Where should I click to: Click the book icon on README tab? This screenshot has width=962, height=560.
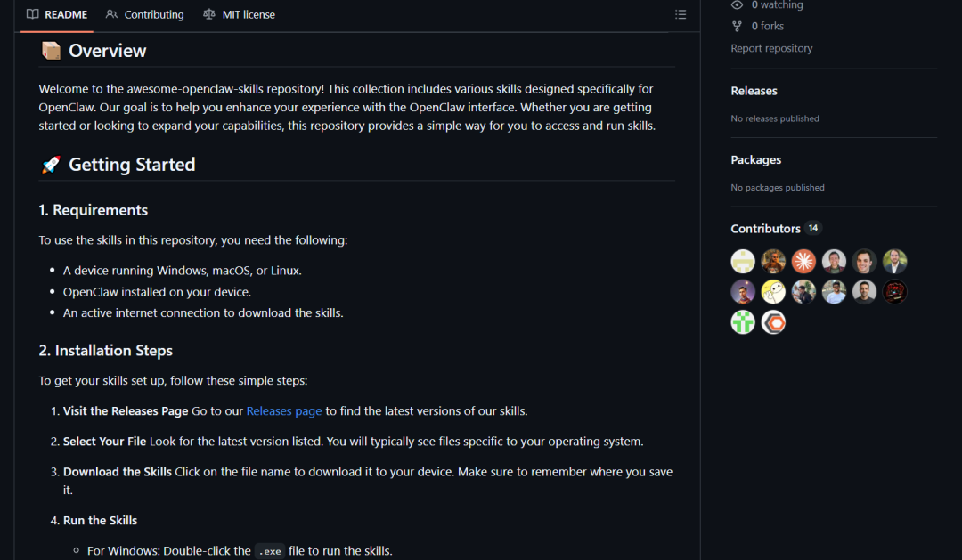[x=33, y=14]
